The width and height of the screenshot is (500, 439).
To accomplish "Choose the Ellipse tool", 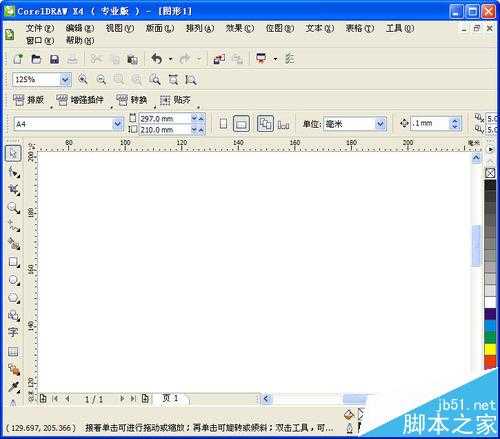I will [13, 280].
